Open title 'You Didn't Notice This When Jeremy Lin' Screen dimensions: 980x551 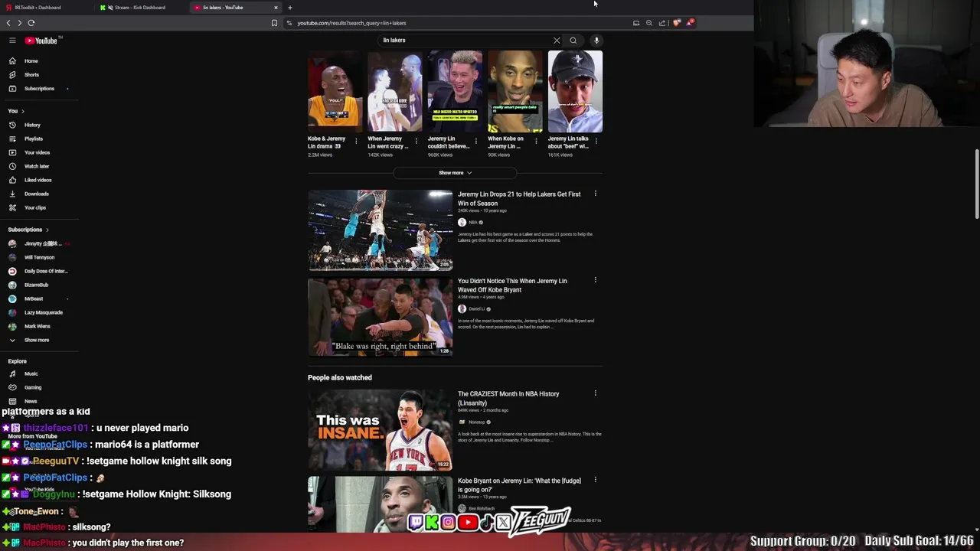(512, 285)
